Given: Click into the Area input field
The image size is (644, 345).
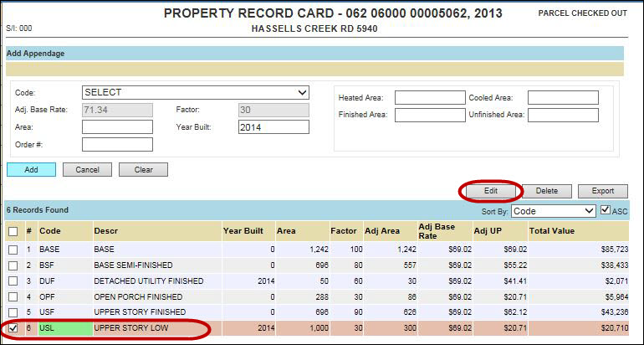Looking at the screenshot, I should [x=117, y=127].
